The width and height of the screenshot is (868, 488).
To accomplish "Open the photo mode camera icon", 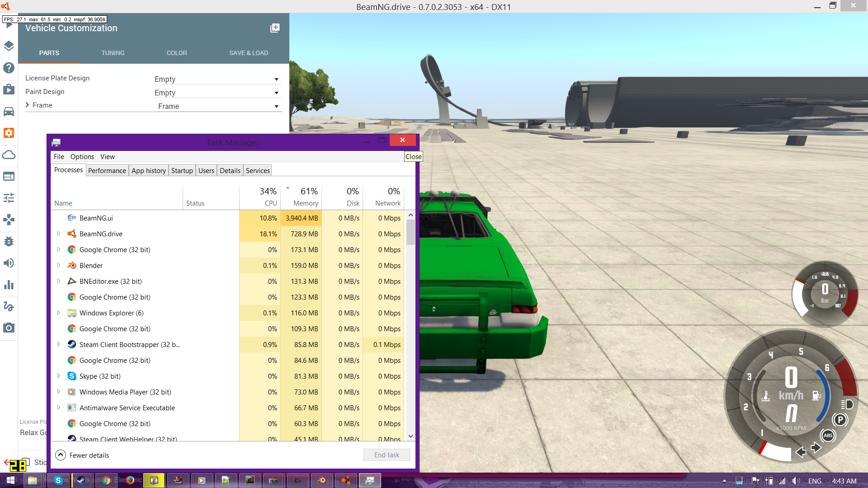I will coord(9,328).
